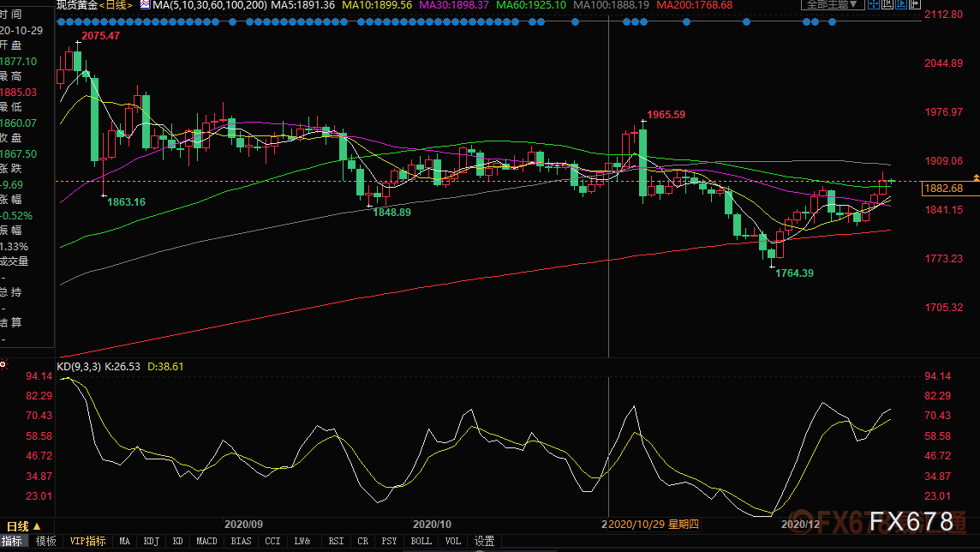Select the RSI indicator button
This screenshot has width=980, height=552.
(x=336, y=541)
